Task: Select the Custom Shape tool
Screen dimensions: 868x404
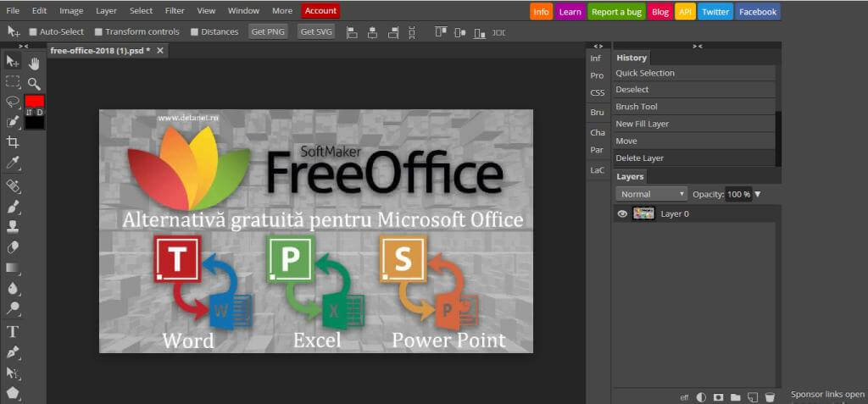Action: [12, 394]
